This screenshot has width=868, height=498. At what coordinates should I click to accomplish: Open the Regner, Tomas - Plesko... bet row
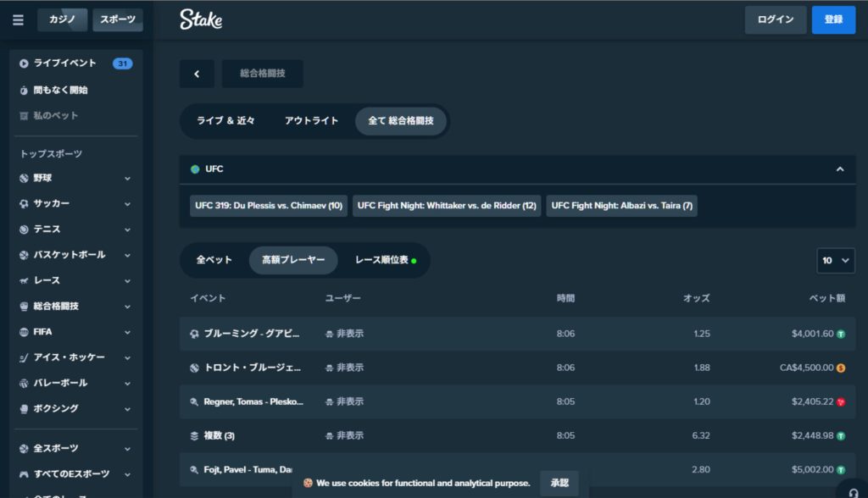pos(518,402)
